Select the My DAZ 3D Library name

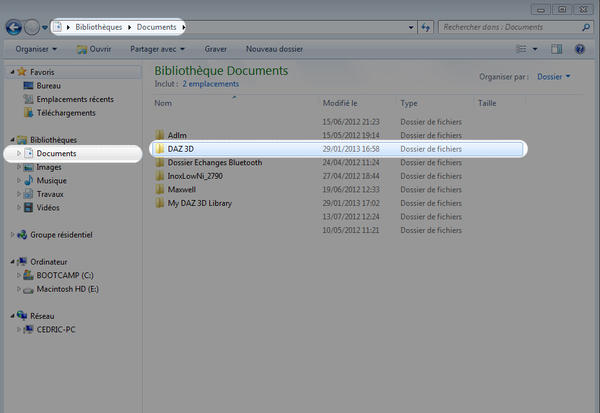click(x=200, y=203)
